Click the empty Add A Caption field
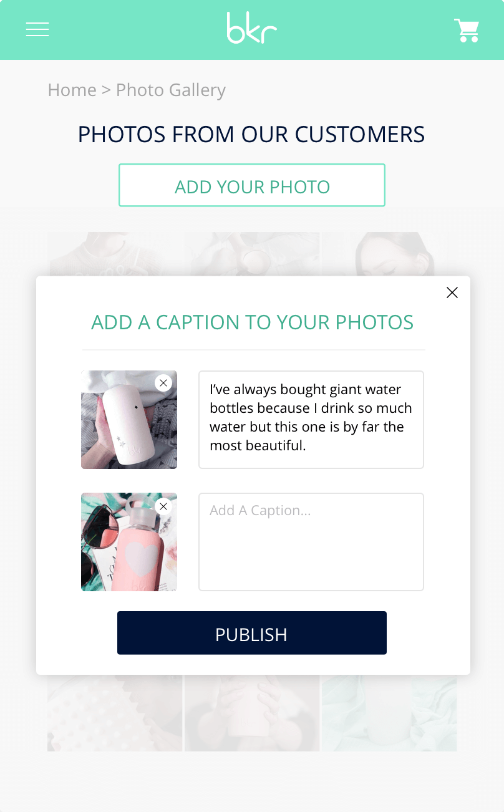Viewport: 504px width, 812px height. coord(311,542)
